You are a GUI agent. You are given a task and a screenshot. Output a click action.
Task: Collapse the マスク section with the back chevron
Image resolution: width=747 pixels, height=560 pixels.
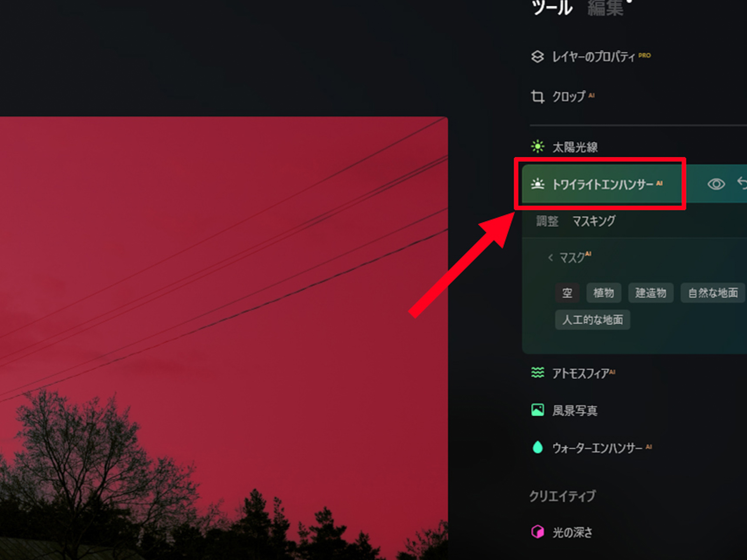(x=551, y=257)
